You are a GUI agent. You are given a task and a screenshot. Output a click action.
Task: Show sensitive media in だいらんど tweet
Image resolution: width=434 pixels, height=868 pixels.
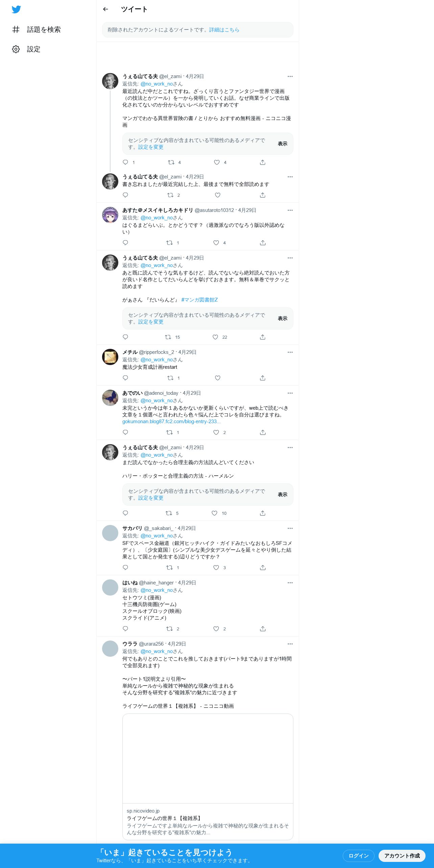(x=283, y=318)
